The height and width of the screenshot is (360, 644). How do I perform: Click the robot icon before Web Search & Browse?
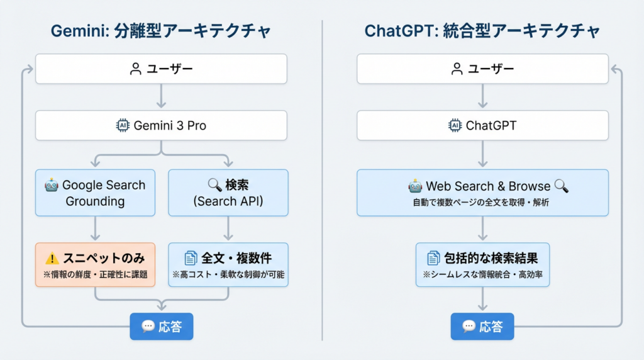click(415, 186)
